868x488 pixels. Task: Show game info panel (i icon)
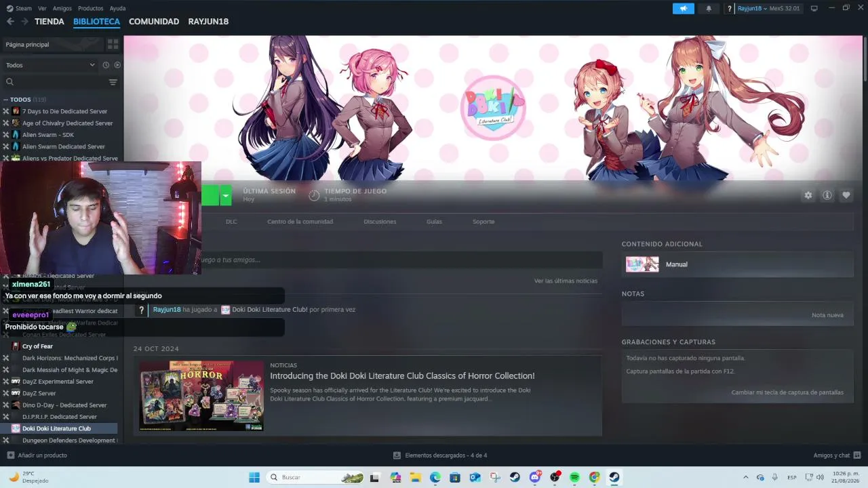point(827,195)
